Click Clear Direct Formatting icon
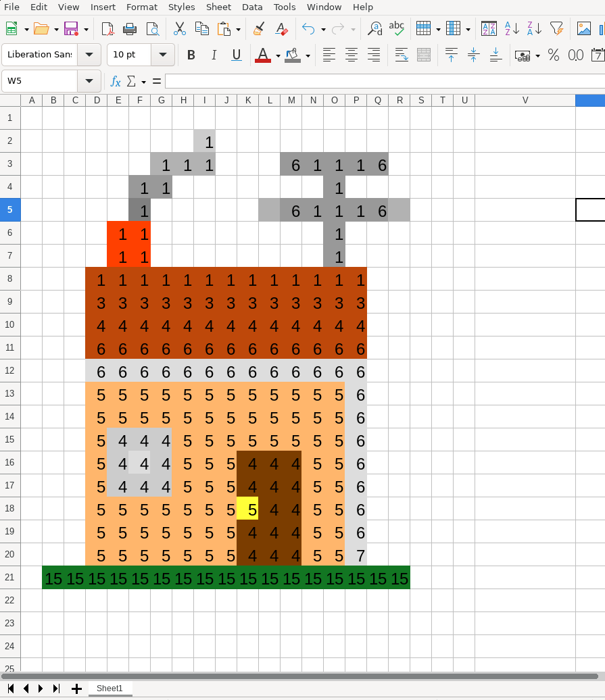This screenshot has height=700, width=605. point(281,29)
